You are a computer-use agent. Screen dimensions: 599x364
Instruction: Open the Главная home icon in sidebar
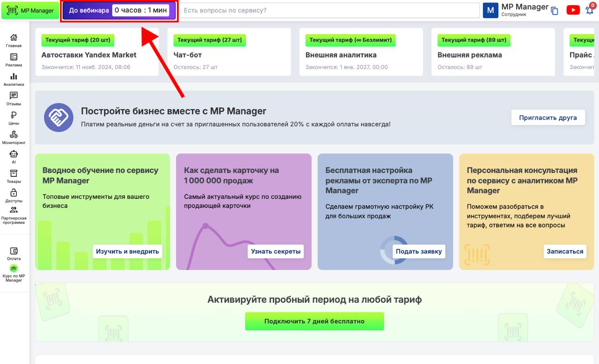14,38
